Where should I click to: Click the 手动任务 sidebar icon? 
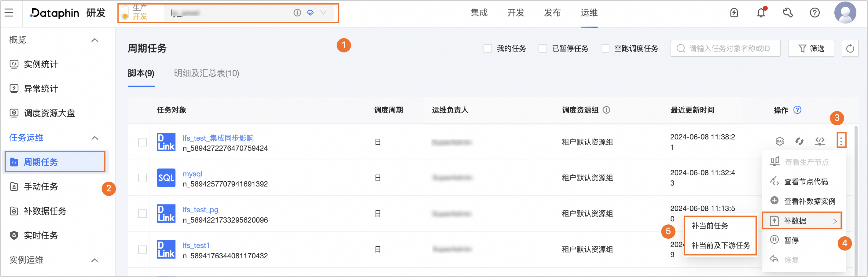[14, 187]
